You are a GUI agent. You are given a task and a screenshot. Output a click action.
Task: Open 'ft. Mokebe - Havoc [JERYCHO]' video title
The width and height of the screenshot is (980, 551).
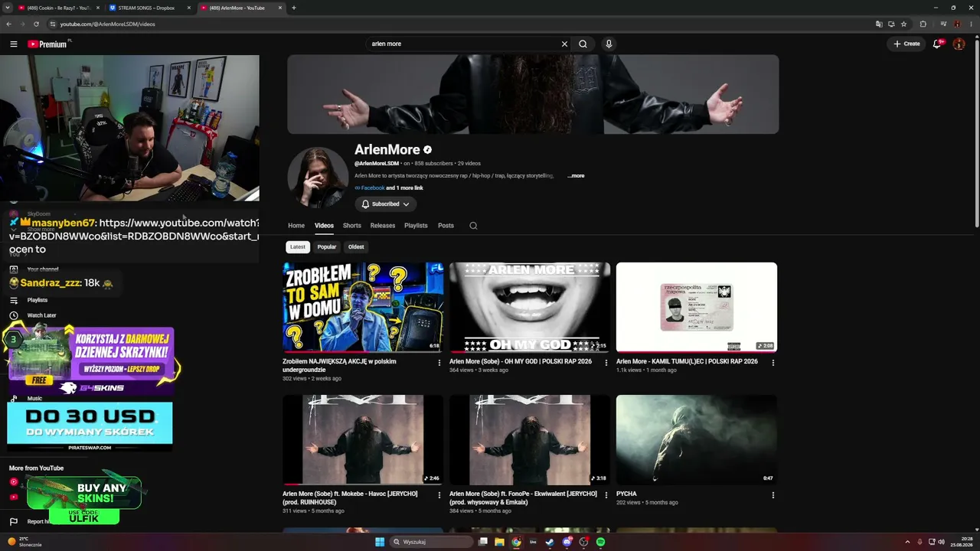(x=350, y=497)
